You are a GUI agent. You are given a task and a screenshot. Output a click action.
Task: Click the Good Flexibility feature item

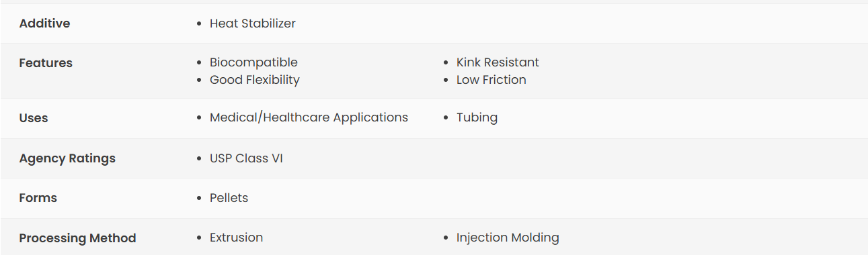(255, 80)
